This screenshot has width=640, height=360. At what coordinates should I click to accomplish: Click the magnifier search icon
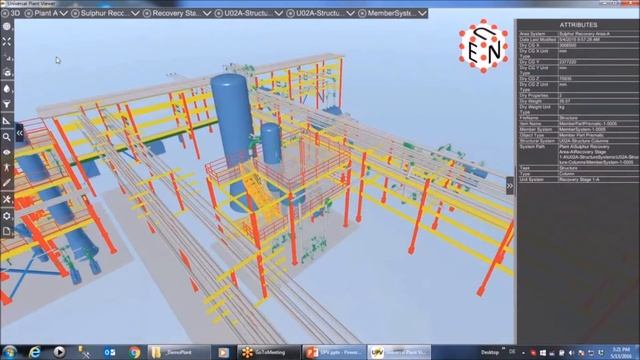tap(7, 137)
